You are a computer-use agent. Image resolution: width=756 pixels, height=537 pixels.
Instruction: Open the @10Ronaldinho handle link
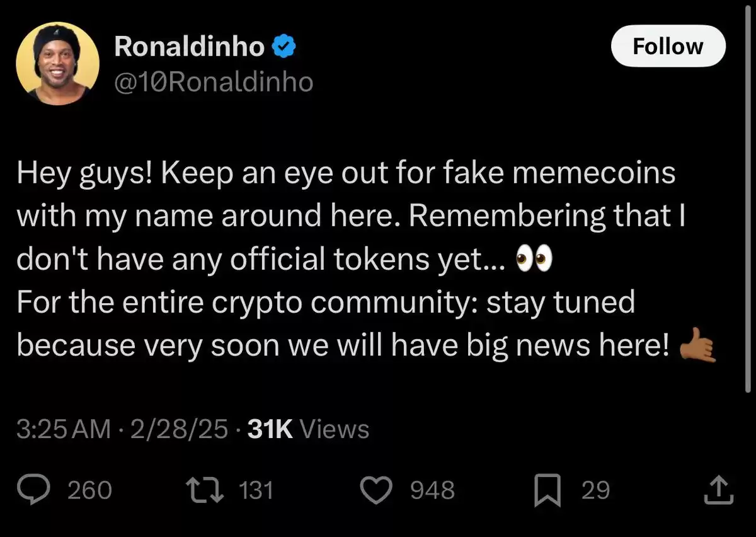[213, 83]
